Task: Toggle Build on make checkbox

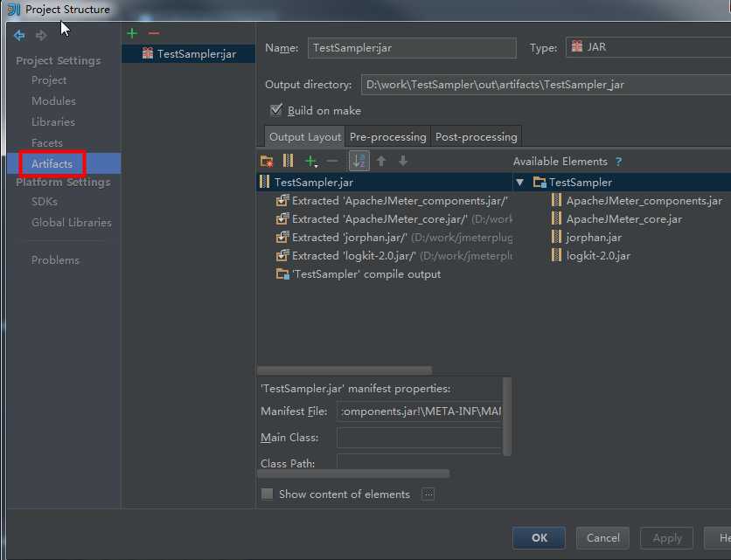Action: pos(276,110)
